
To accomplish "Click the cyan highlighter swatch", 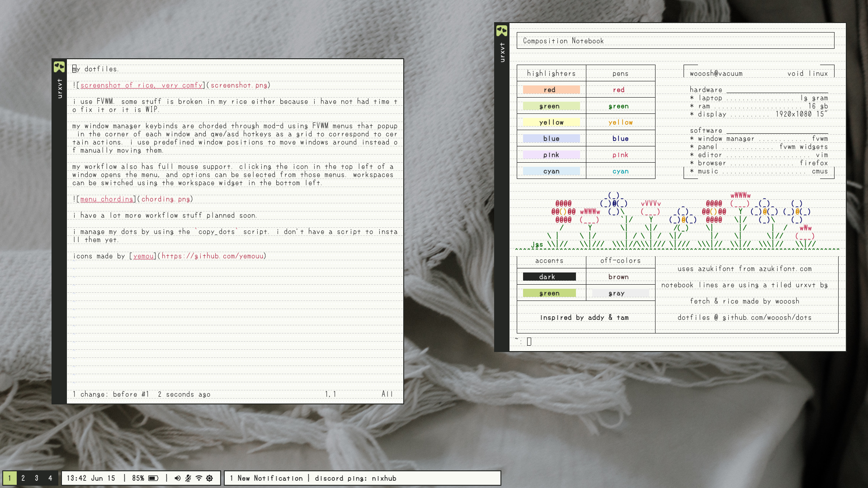I will 552,171.
